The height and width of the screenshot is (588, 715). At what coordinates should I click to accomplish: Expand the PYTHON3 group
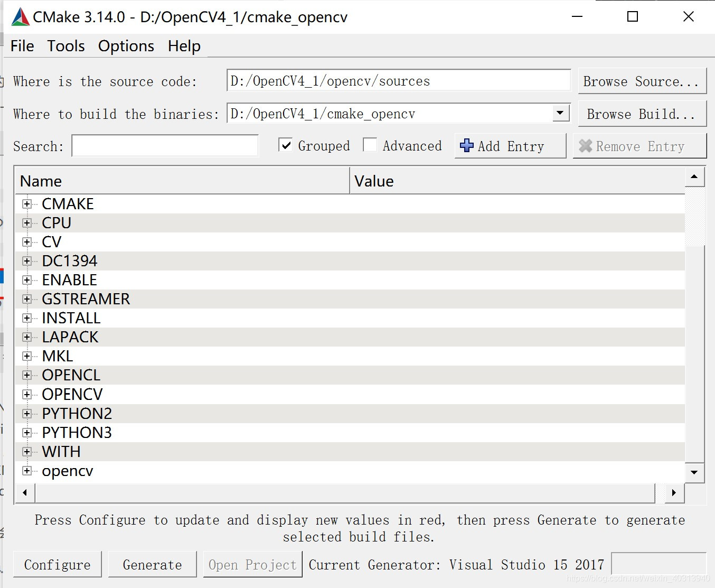click(27, 433)
